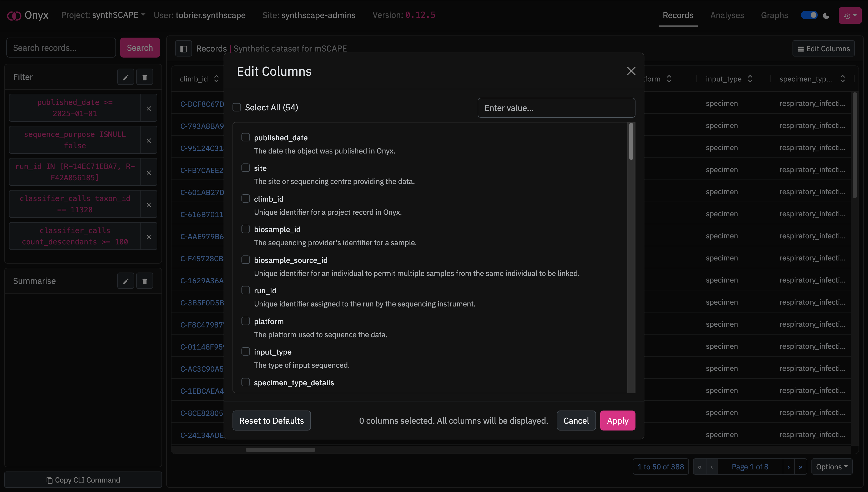This screenshot has height=492, width=868.
Task: Edit the Filter panel with pencil icon
Action: click(125, 77)
